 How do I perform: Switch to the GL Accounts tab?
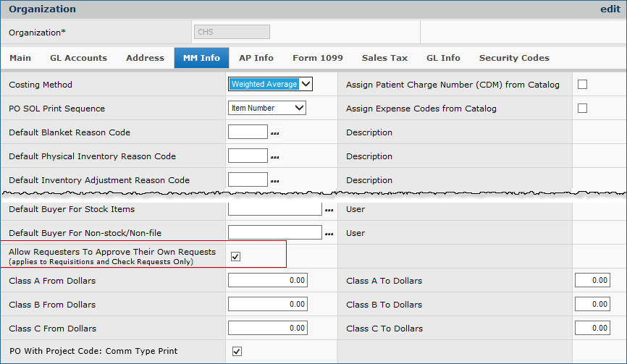(78, 58)
